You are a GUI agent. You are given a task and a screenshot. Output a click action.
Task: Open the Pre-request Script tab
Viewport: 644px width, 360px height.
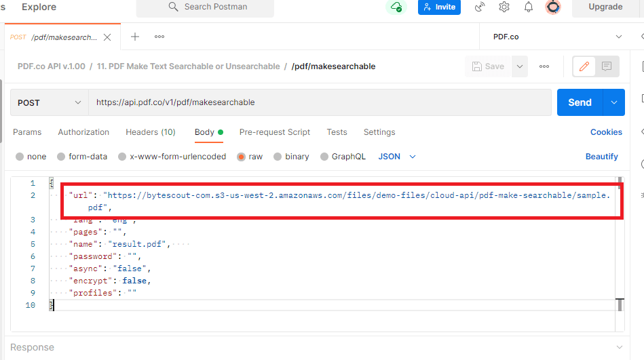[x=274, y=132]
